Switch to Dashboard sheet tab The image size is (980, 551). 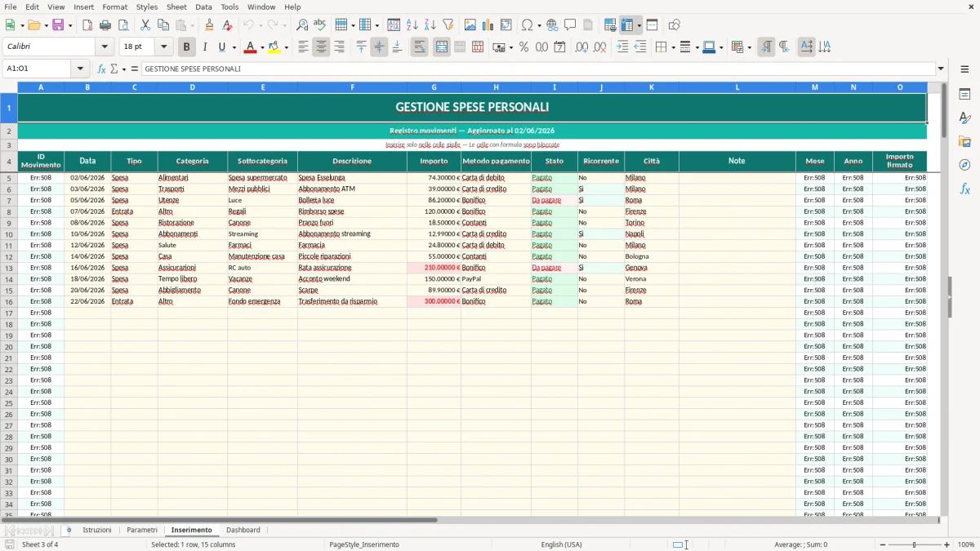point(243,530)
